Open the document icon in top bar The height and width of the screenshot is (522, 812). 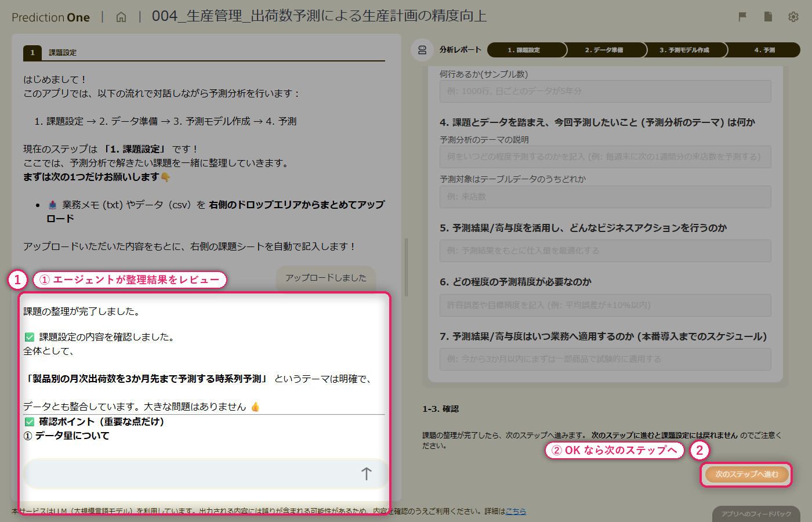tap(768, 17)
